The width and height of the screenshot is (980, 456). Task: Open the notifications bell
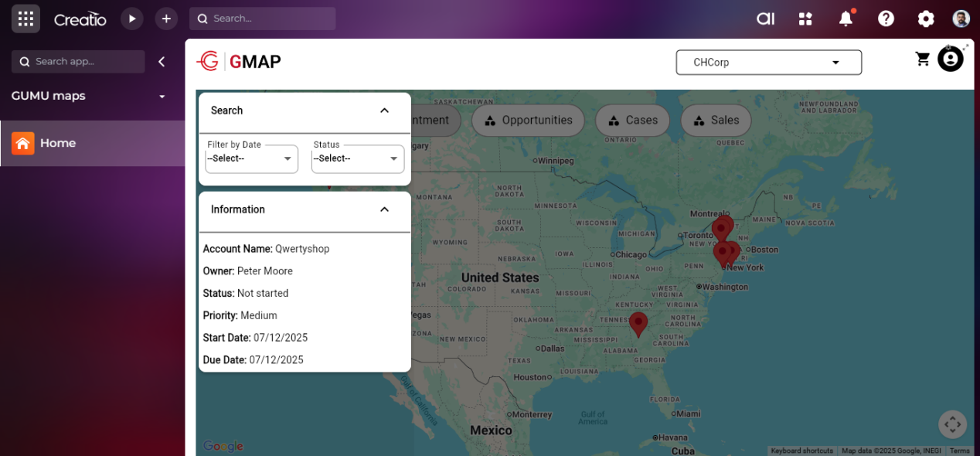tap(846, 19)
